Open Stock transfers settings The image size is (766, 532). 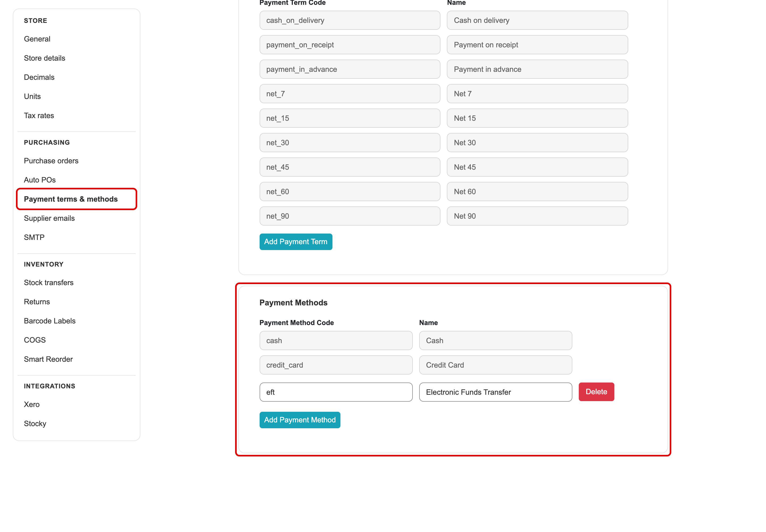click(x=48, y=283)
